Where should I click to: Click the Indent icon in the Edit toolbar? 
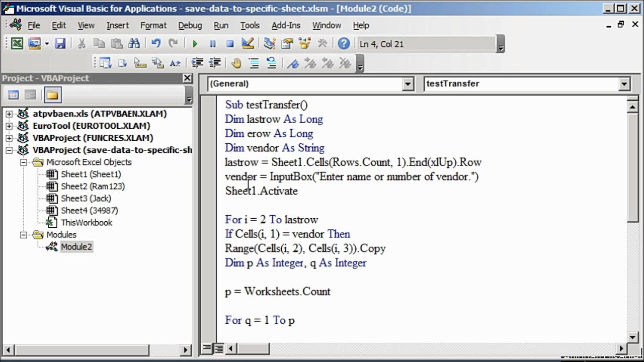pyautogui.click(x=197, y=63)
